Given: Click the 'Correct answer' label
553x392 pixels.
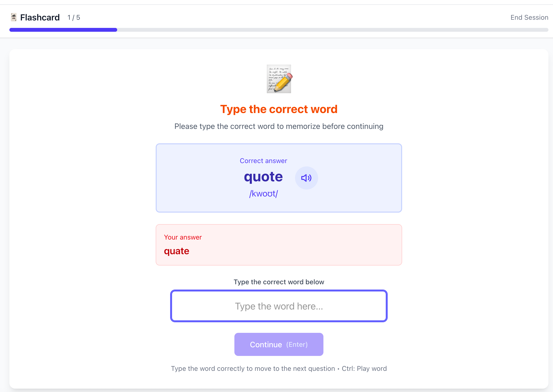Looking at the screenshot, I should click(x=263, y=161).
